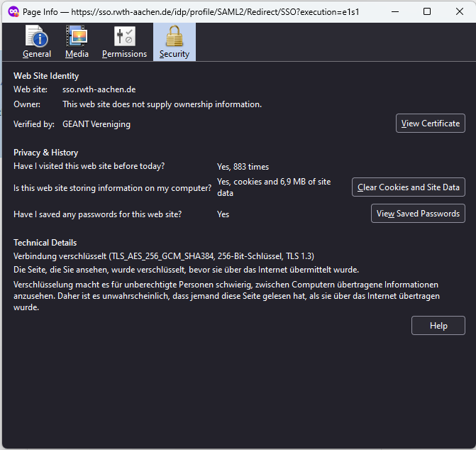The height and width of the screenshot is (450, 476).
Task: Open the Permissions tab label
Action: coord(124,54)
